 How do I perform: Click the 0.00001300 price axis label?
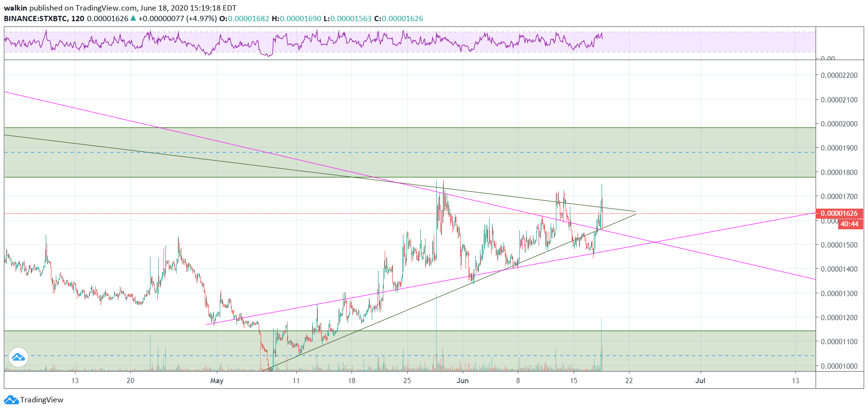(x=839, y=294)
